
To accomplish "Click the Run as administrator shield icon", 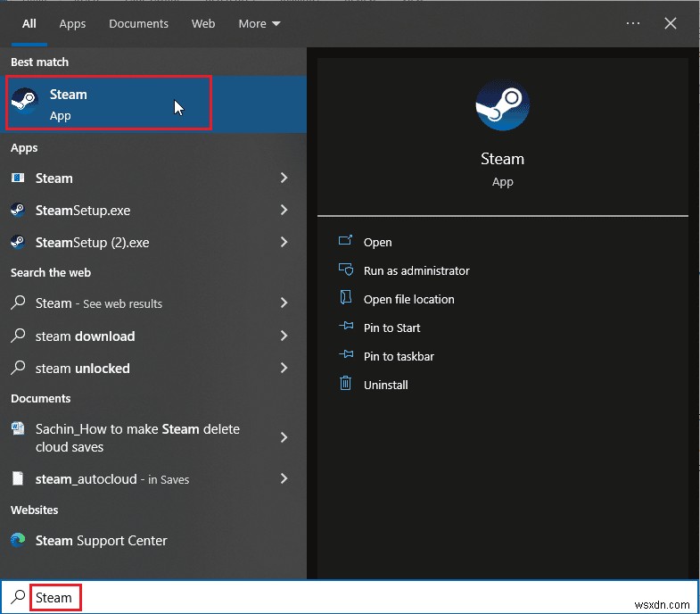I will [346, 270].
